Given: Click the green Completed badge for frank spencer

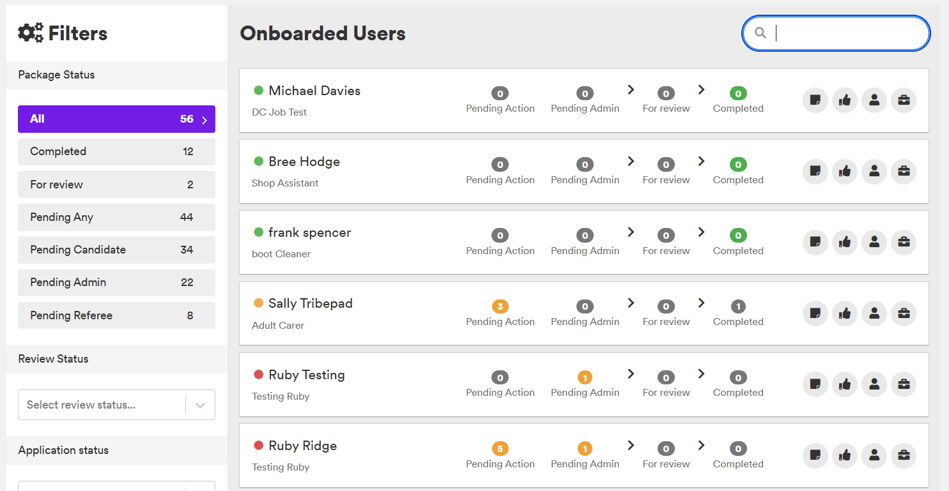Looking at the screenshot, I should 738,236.
